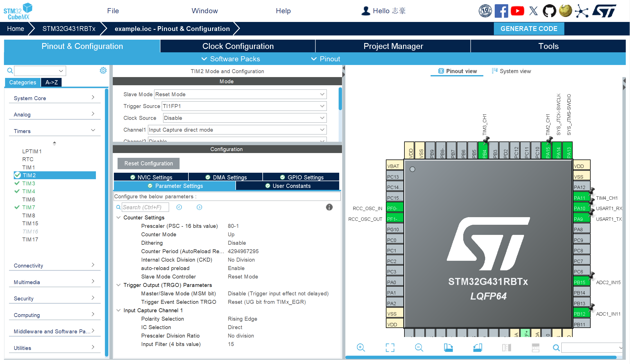630x364 pixels.
Task: Click the GENERATE CODE button
Action: pos(529,29)
